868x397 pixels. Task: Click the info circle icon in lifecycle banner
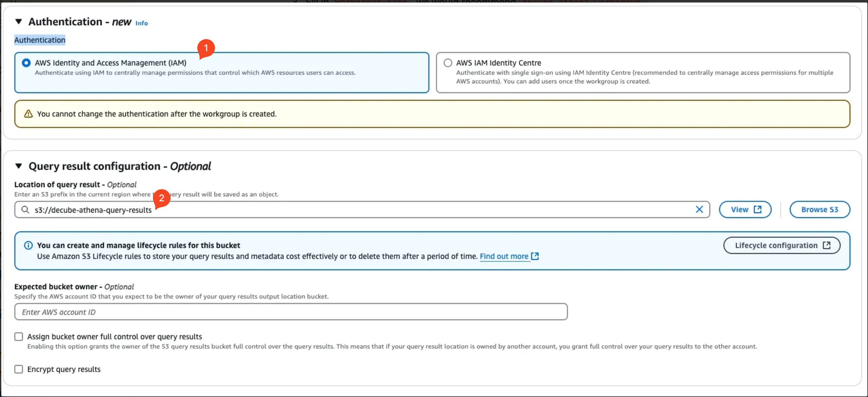[x=28, y=245]
